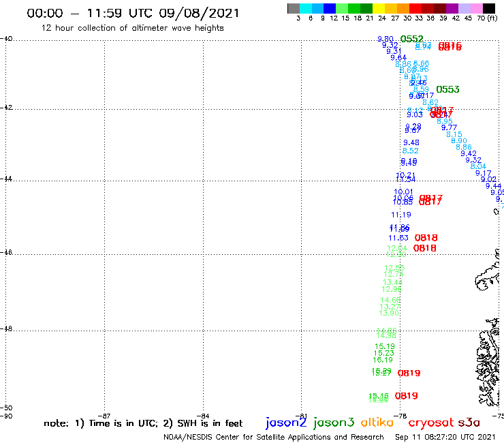Click the 12.04 wave height value
This screenshot has width=504, height=443.
(x=397, y=248)
